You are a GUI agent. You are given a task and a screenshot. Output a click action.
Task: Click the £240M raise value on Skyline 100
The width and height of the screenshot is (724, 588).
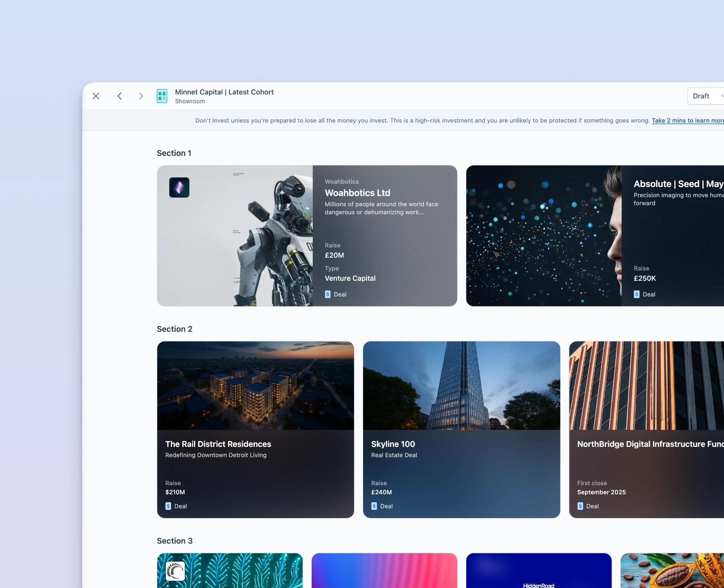pos(382,492)
